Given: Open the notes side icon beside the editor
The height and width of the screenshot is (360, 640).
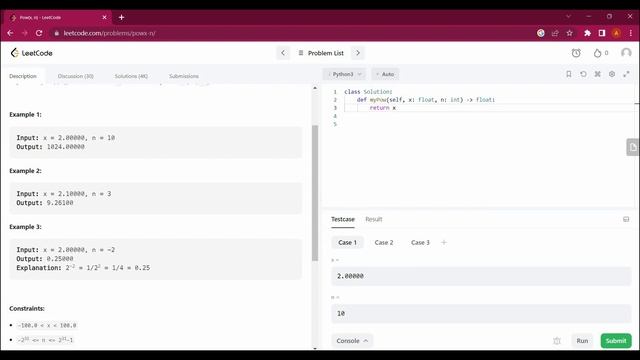Looking at the screenshot, I should pos(633,147).
